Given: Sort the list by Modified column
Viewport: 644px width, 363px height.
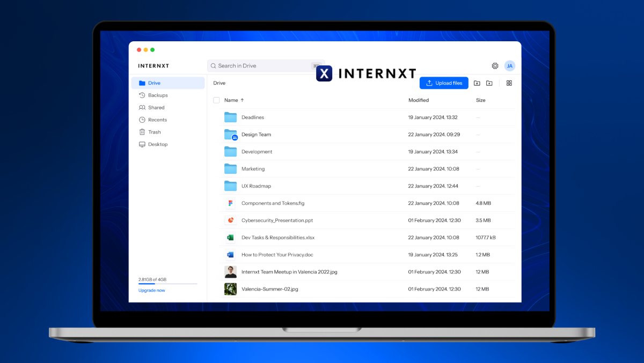Looking at the screenshot, I should pyautogui.click(x=418, y=100).
